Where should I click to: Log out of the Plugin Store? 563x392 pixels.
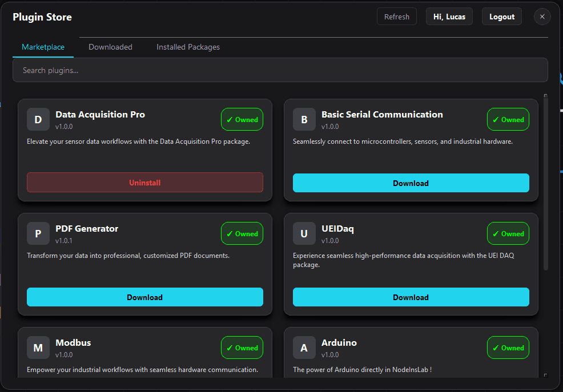point(501,16)
